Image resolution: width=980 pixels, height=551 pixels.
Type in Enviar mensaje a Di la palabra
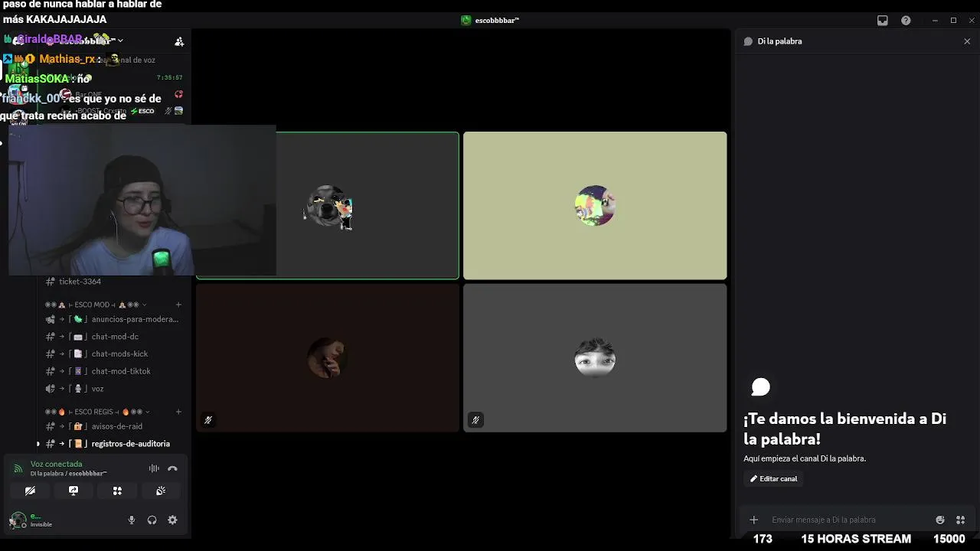[x=850, y=520]
